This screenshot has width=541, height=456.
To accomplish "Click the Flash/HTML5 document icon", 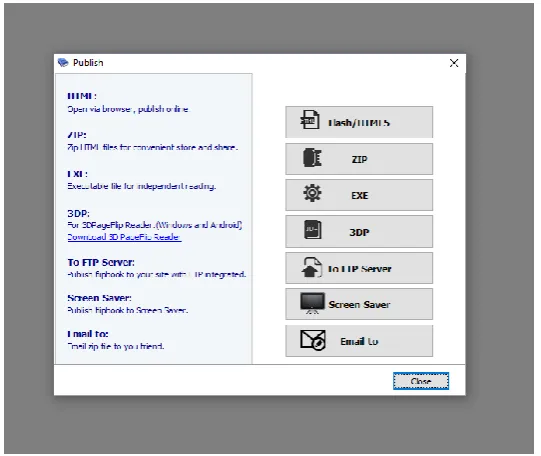I will [x=309, y=120].
